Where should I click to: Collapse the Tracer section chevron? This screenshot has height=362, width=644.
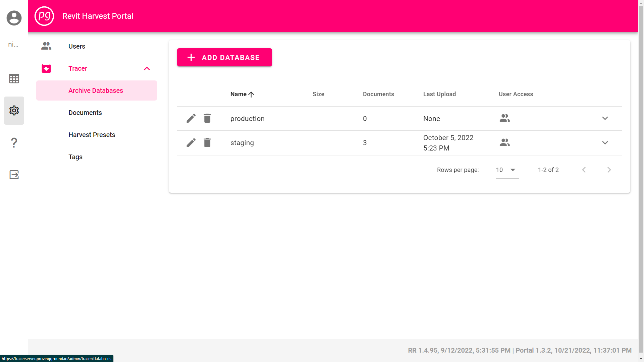click(147, 68)
